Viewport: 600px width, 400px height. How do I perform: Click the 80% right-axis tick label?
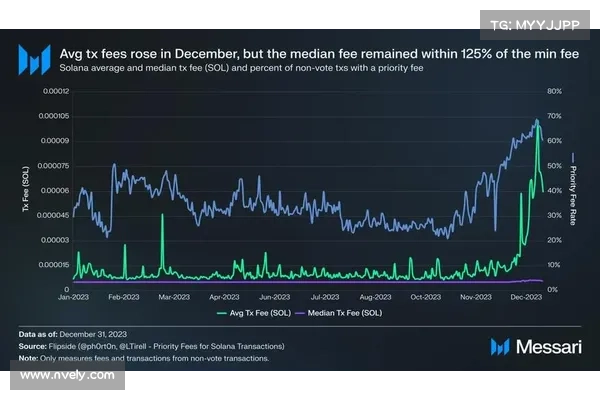click(x=554, y=91)
